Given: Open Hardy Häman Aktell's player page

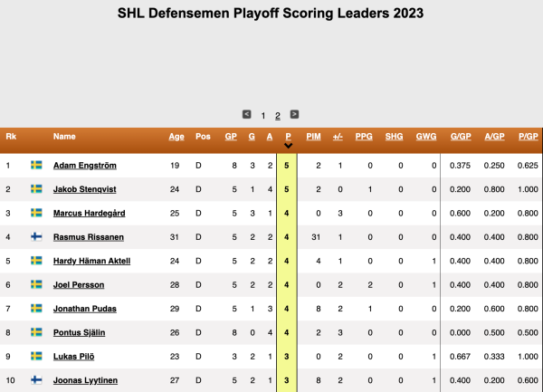Looking at the screenshot, I should pyautogui.click(x=91, y=261).
